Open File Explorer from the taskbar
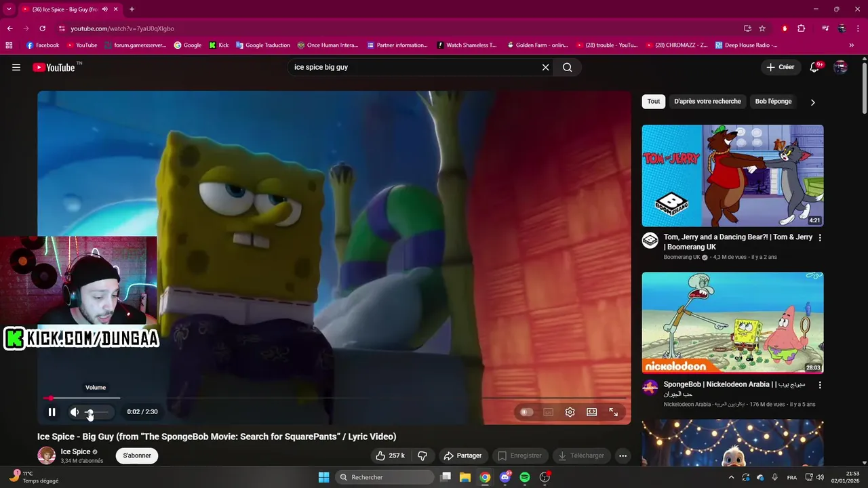Image resolution: width=868 pixels, height=488 pixels. click(465, 477)
